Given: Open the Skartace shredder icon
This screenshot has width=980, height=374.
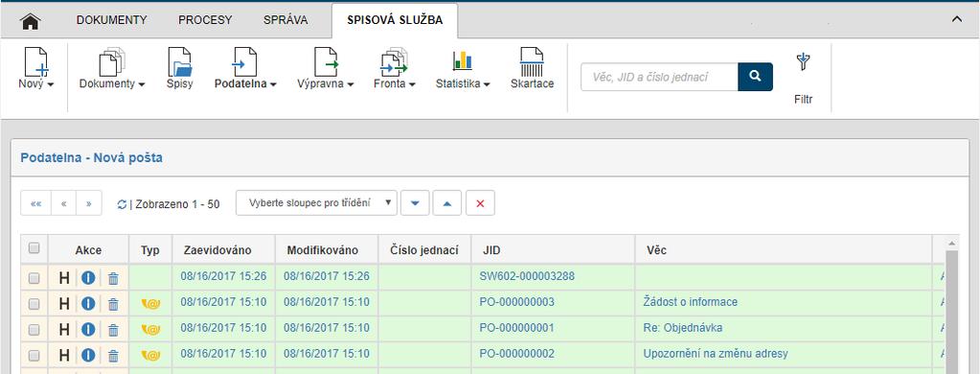Looking at the screenshot, I should 532,69.
